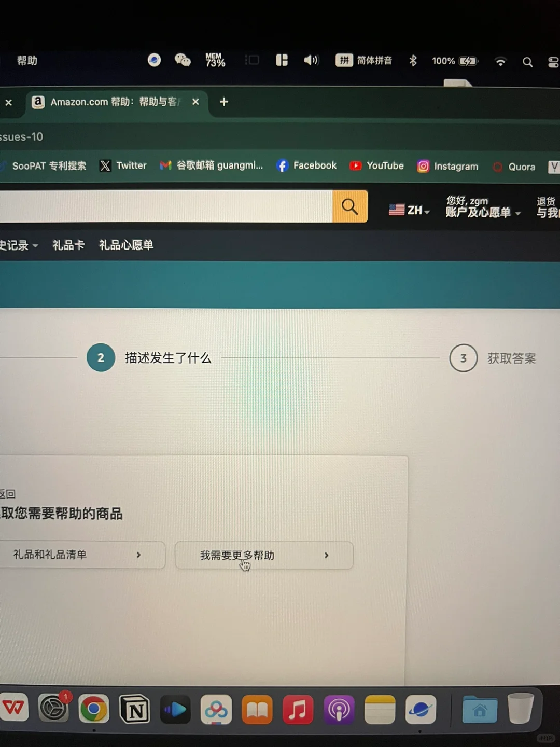The image size is (560, 747).
Task: Select step 3 获取答案
Action: 493,358
